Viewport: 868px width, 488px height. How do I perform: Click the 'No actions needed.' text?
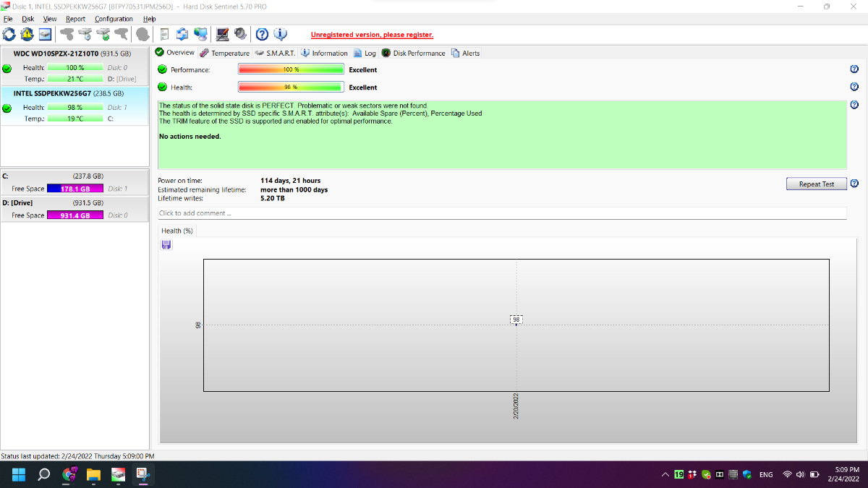[190, 136]
